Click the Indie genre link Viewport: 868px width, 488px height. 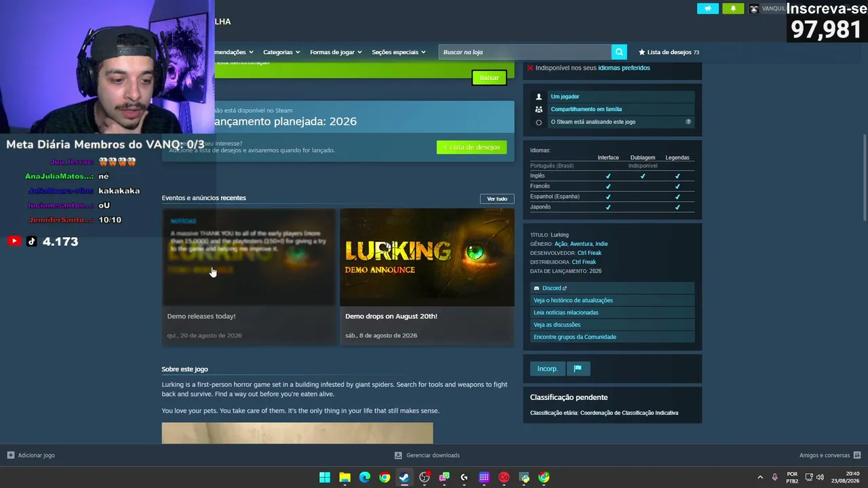pos(601,244)
